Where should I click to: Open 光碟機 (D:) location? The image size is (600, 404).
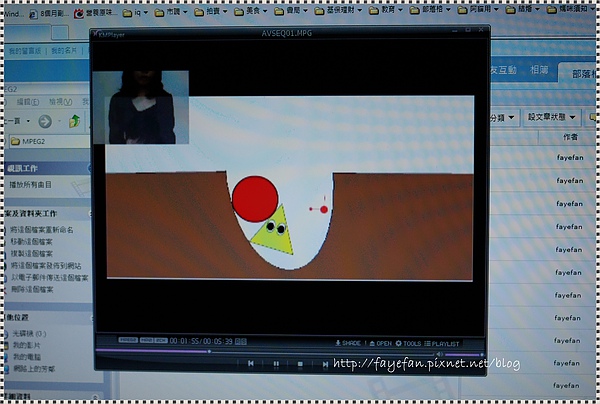click(x=29, y=334)
